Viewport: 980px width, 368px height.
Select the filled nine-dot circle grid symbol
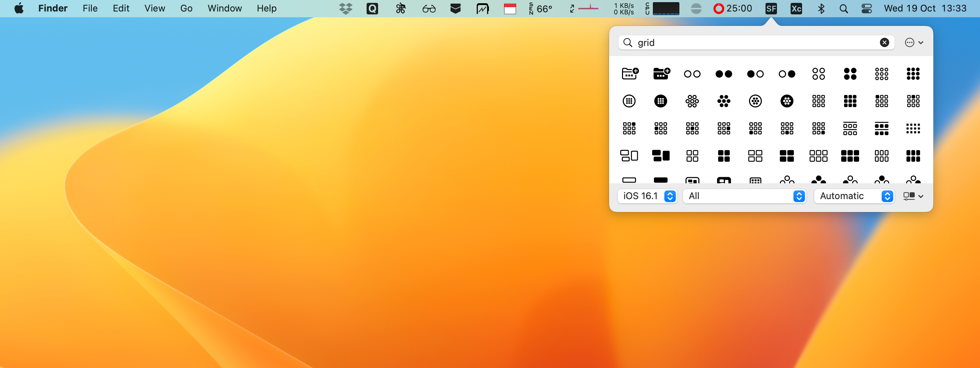point(913,74)
